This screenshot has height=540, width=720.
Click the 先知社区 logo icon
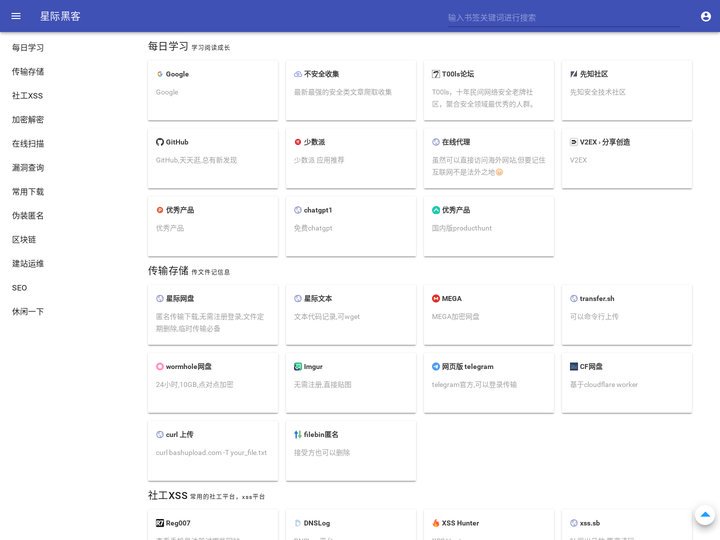(x=574, y=74)
